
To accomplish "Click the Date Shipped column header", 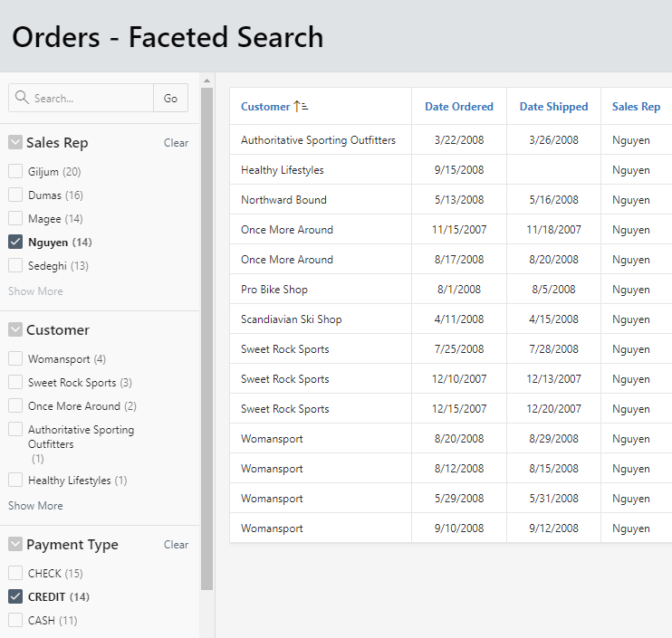I will click(x=553, y=107).
